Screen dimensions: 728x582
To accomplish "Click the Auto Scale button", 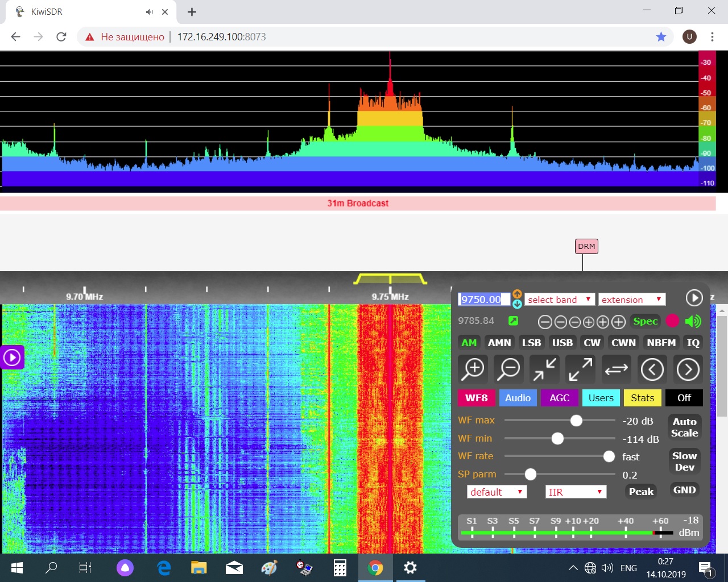I will 684,427.
